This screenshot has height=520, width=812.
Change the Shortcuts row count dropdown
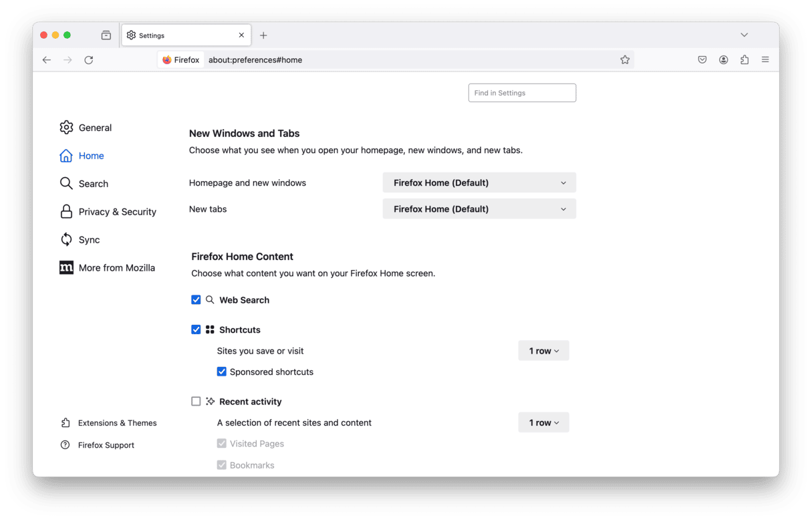click(x=543, y=351)
